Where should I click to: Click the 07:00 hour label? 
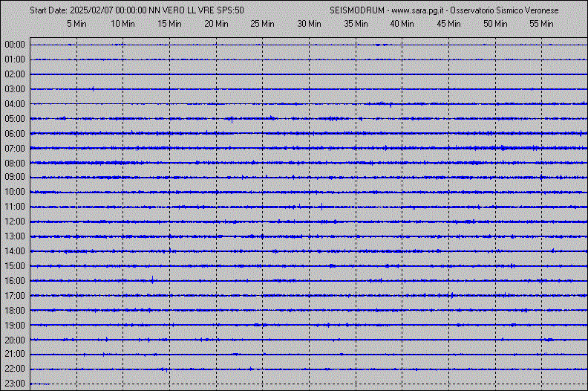(x=15, y=149)
